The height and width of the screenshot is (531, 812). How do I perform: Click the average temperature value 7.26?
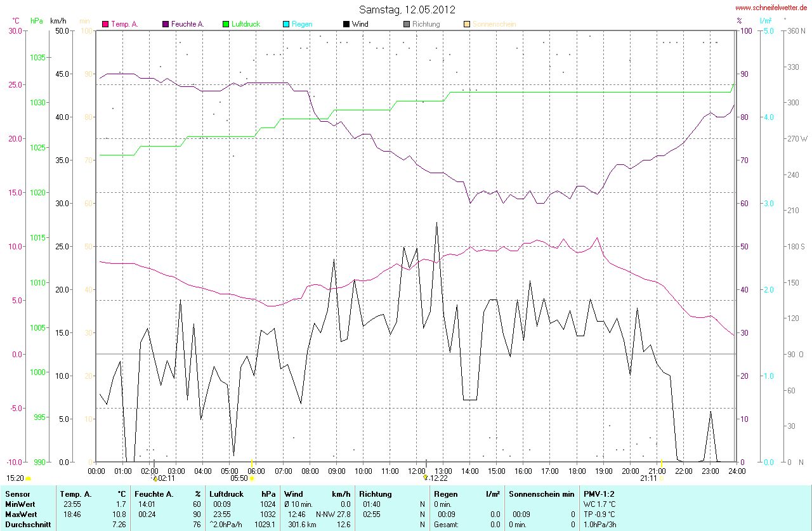(x=119, y=525)
